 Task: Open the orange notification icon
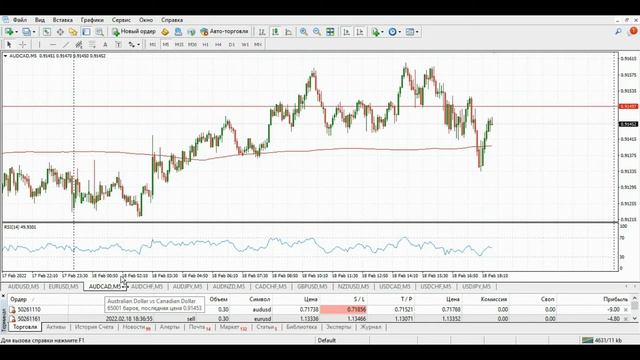633,31
